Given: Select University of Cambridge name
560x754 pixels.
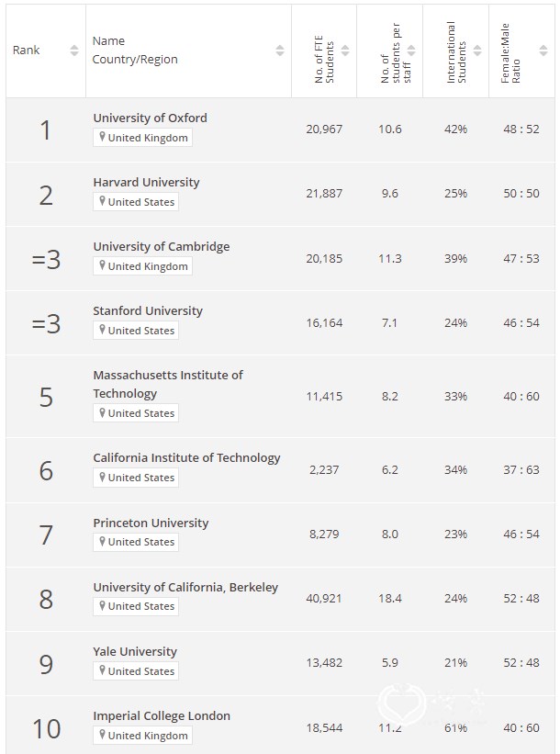Looking at the screenshot, I should coord(161,247).
